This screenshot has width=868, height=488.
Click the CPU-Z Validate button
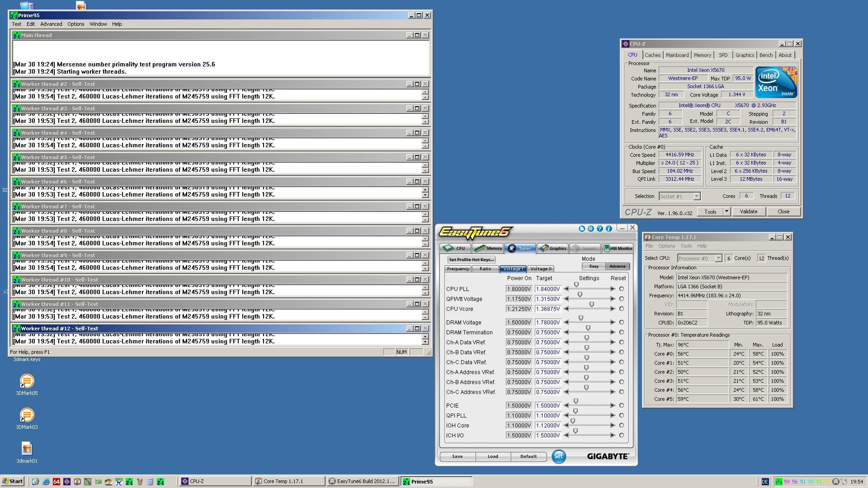click(x=748, y=211)
